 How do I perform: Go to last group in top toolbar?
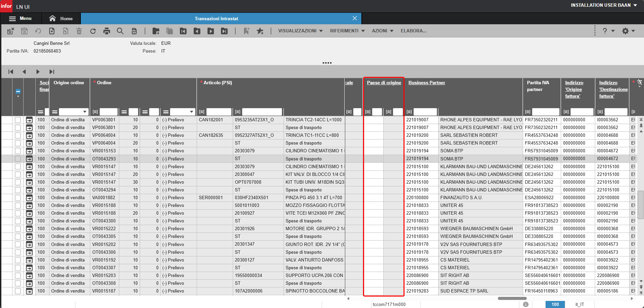(224, 31)
